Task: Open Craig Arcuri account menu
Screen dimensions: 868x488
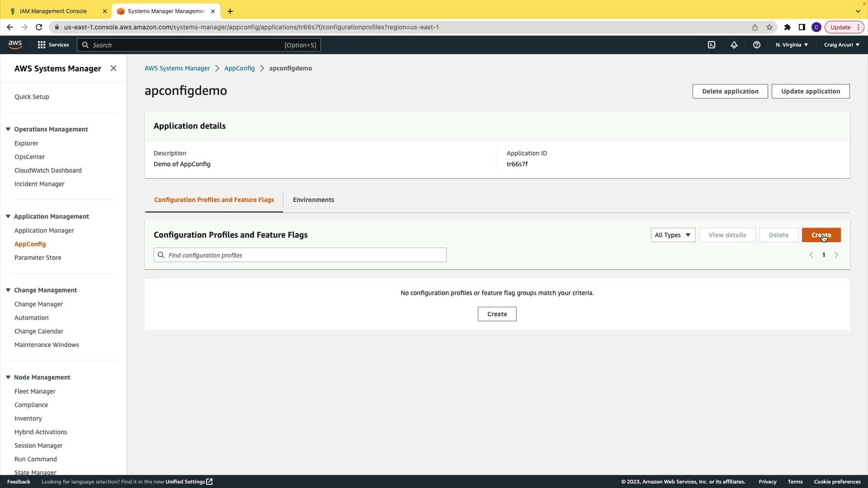Action: point(841,45)
